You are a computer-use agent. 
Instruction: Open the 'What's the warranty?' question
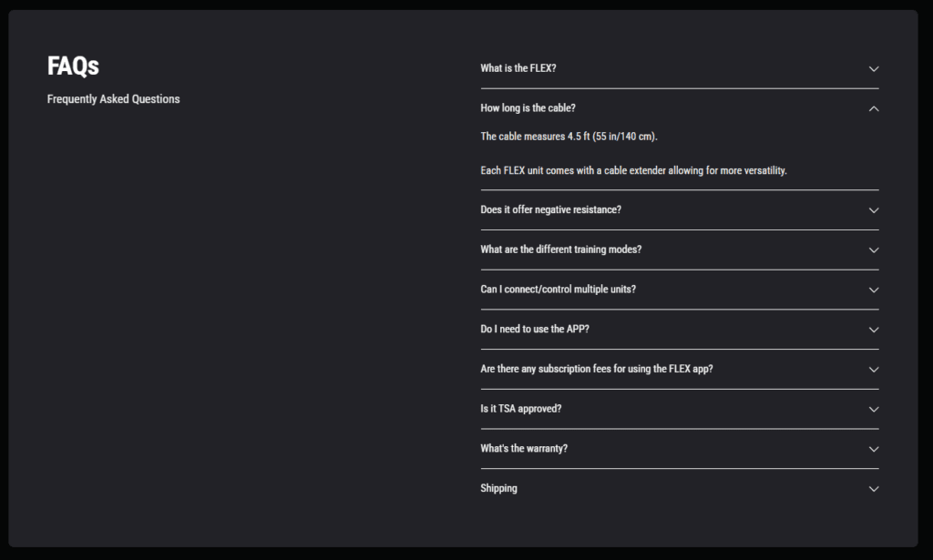(x=680, y=449)
